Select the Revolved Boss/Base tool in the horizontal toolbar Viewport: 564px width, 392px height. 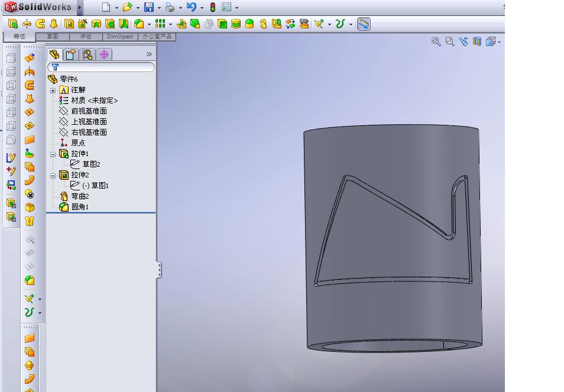pyautogui.click(x=27, y=24)
